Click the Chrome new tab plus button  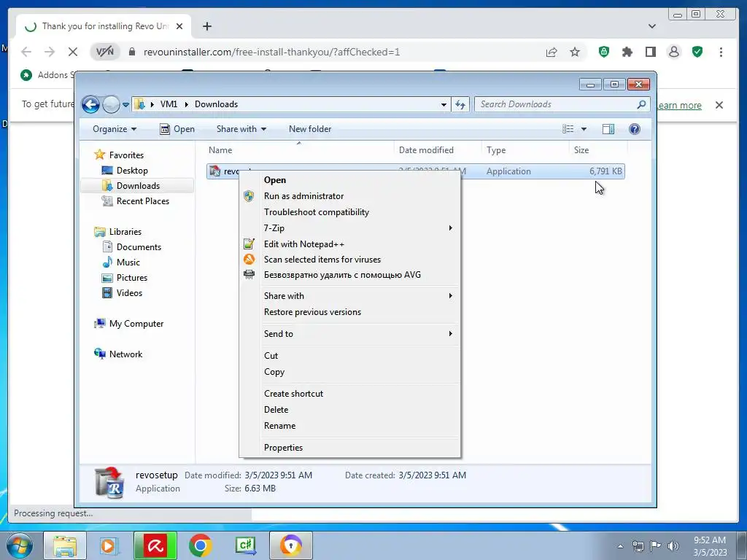(206, 26)
